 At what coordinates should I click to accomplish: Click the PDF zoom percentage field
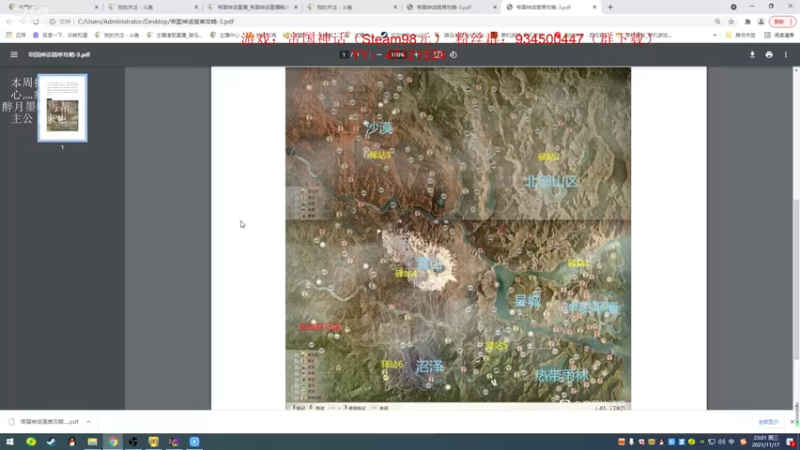[398, 55]
